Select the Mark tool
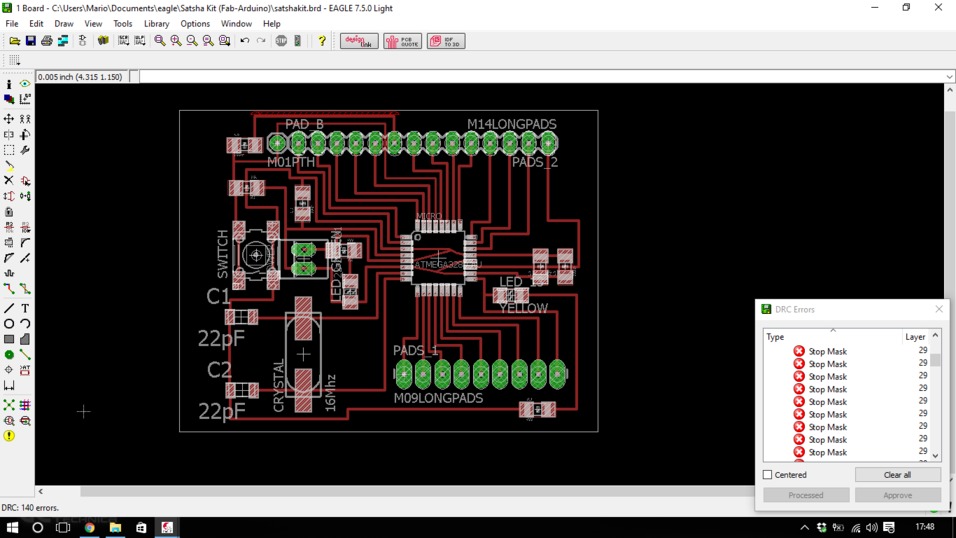Image resolution: width=956 pixels, height=538 pixels. click(25, 99)
